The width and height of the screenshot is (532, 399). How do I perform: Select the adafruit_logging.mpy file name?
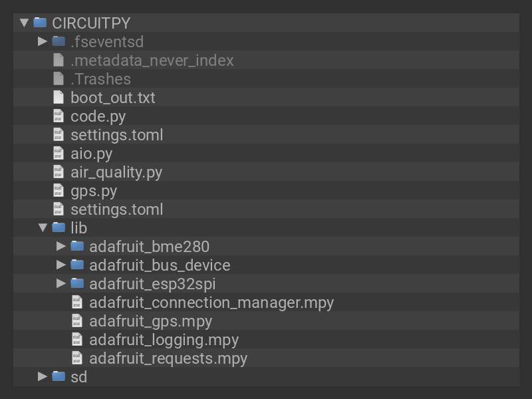click(164, 340)
